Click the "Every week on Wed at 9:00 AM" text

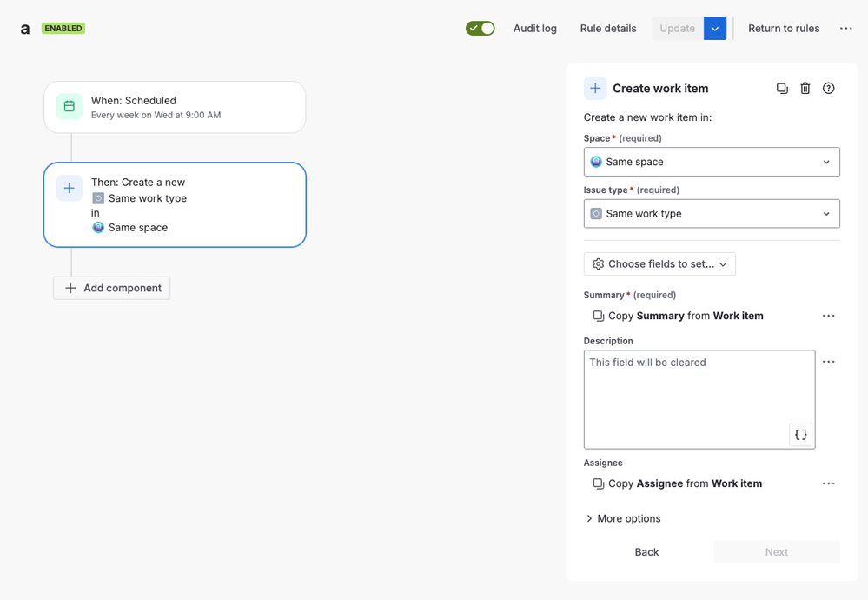(156, 116)
